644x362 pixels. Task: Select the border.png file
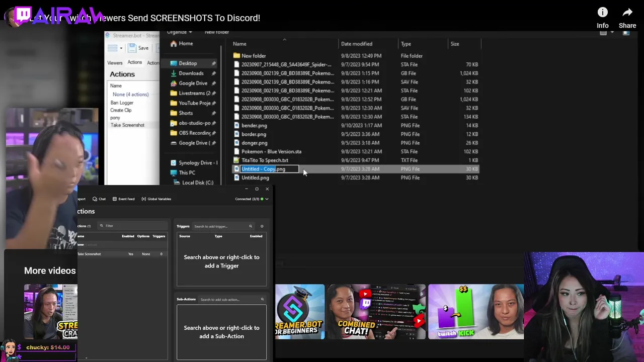tap(254, 134)
